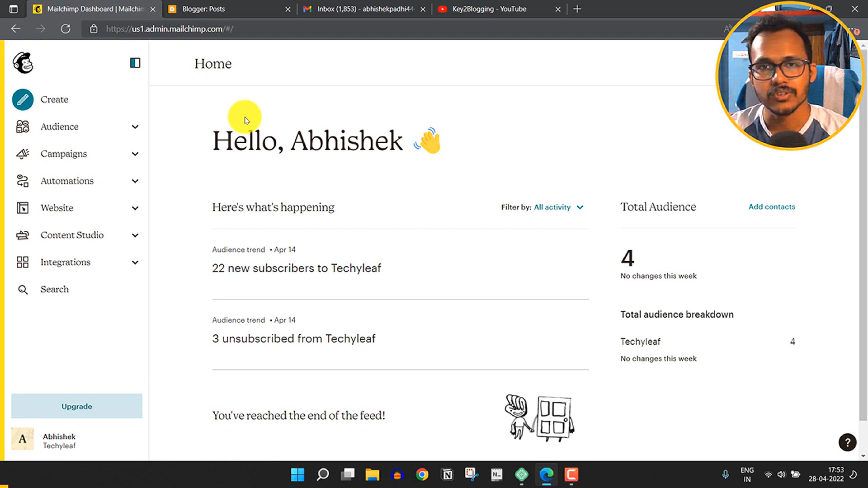Open Camtasia from the taskbar
Image resolution: width=868 pixels, height=488 pixels.
[x=571, y=475]
